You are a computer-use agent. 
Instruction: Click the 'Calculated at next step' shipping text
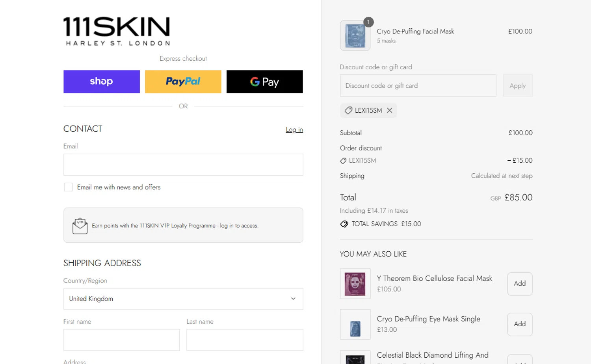(x=502, y=176)
